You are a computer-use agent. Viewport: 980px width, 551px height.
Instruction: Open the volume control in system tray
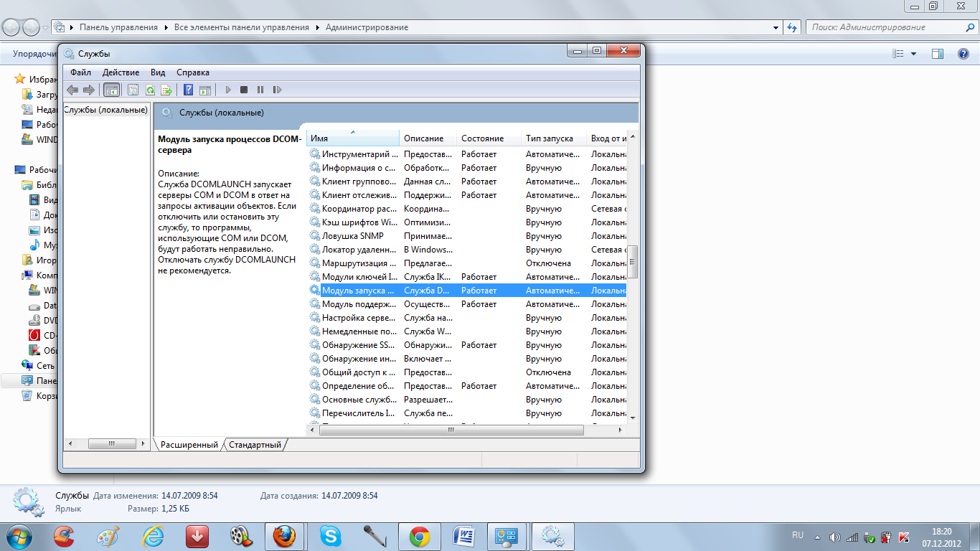tap(834, 537)
